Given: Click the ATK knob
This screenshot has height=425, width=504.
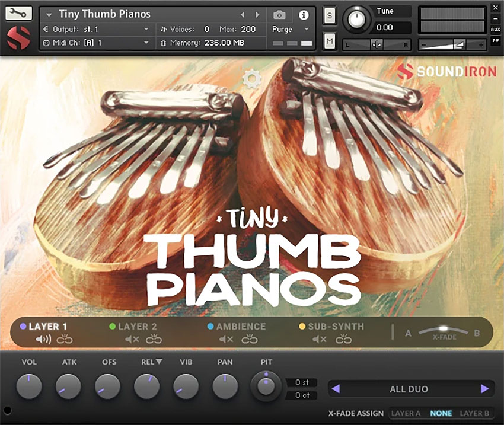Looking at the screenshot, I should click(68, 386).
